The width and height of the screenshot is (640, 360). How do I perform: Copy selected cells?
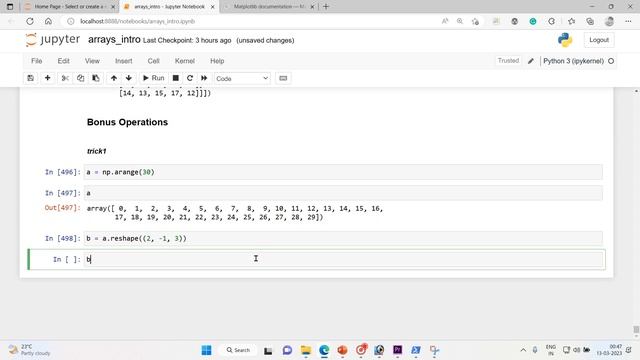click(x=80, y=78)
